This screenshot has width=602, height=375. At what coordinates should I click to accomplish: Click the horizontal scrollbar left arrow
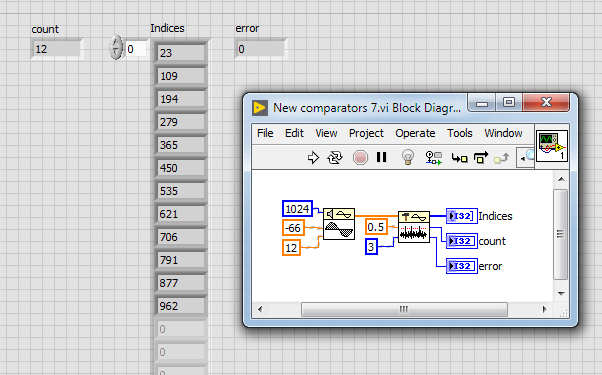260,309
